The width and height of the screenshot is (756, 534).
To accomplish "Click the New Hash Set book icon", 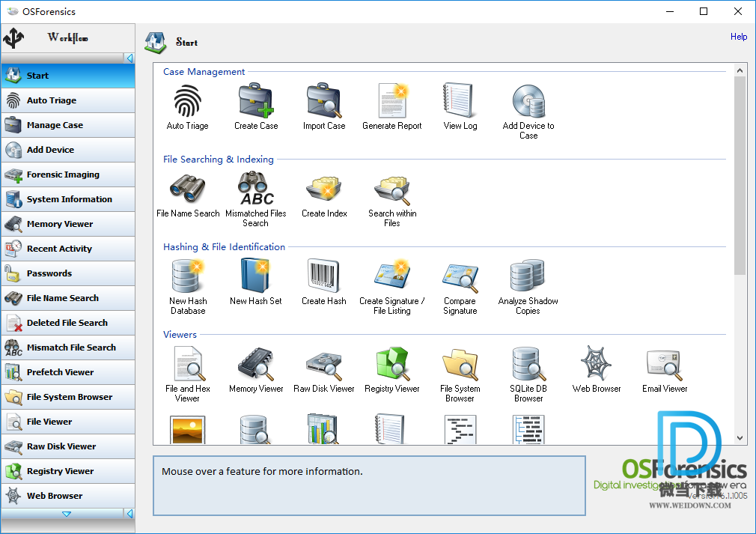I will (x=256, y=276).
